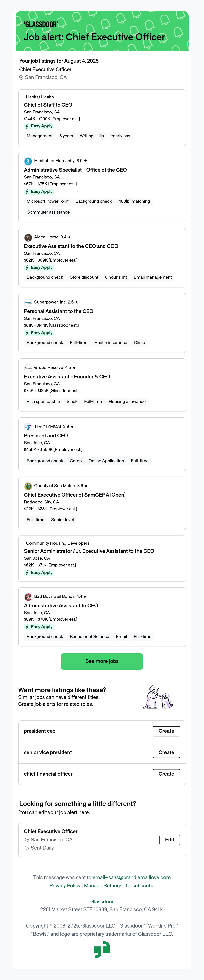The height and width of the screenshot is (980, 204).
Task: Open the Privacy Policy link
Action: [65, 886]
